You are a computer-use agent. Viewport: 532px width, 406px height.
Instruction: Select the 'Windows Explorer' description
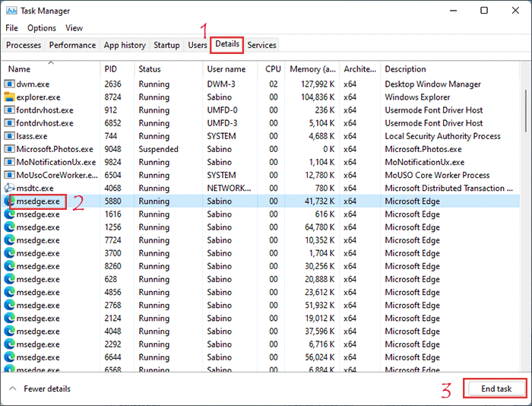click(417, 97)
